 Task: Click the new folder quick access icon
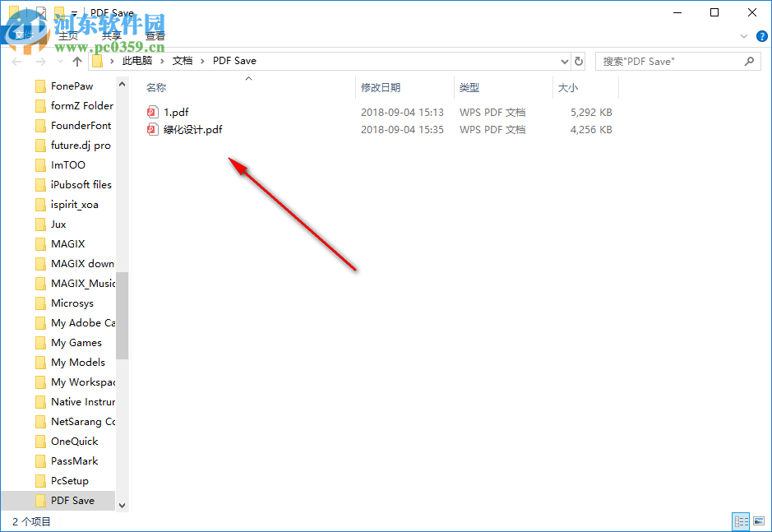pyautogui.click(x=58, y=12)
